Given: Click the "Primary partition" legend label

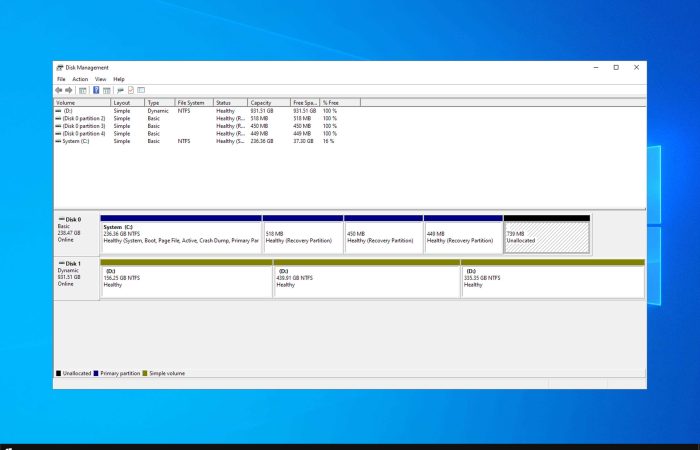Looking at the screenshot, I should pyautogui.click(x=120, y=373).
